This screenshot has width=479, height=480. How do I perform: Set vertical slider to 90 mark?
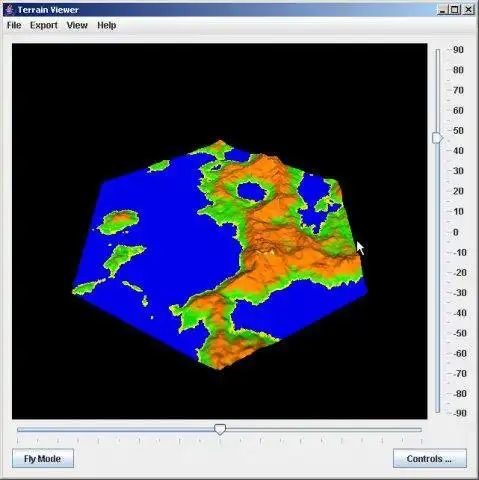(438, 50)
